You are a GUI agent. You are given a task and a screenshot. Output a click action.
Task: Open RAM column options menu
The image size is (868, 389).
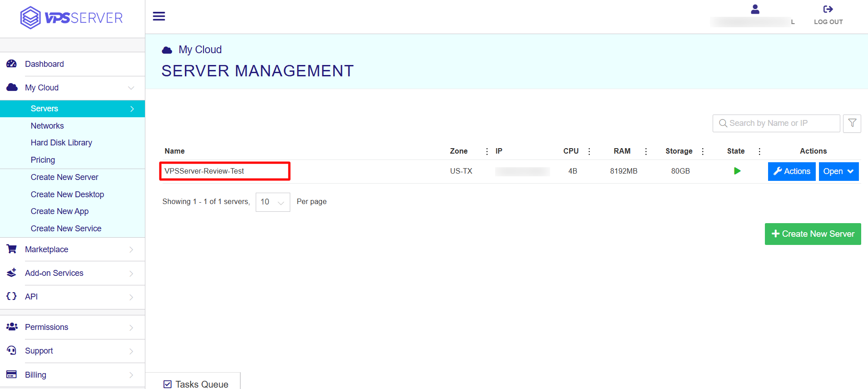[646, 151]
